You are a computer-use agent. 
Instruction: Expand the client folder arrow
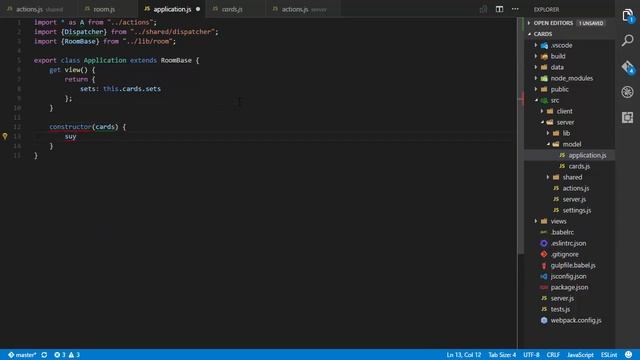pyautogui.click(x=542, y=111)
